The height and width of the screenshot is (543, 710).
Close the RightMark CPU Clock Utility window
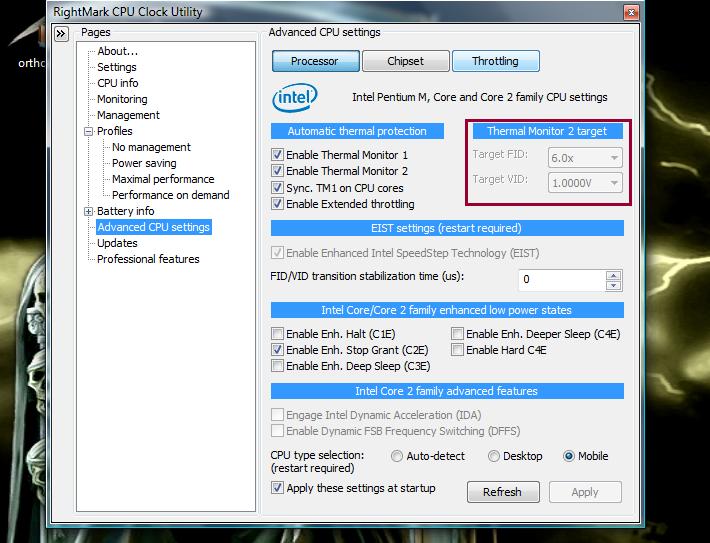631,12
